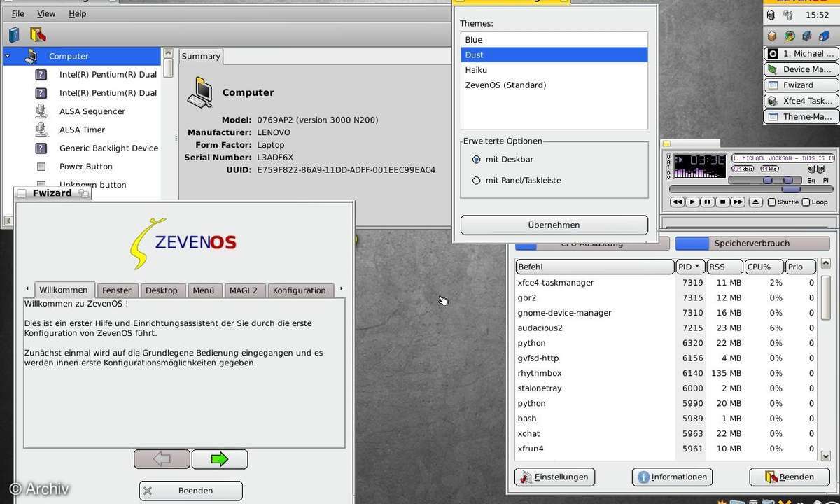The height and width of the screenshot is (504, 840).
Task: Select the Summary tab in Device Manager
Action: pos(201,56)
